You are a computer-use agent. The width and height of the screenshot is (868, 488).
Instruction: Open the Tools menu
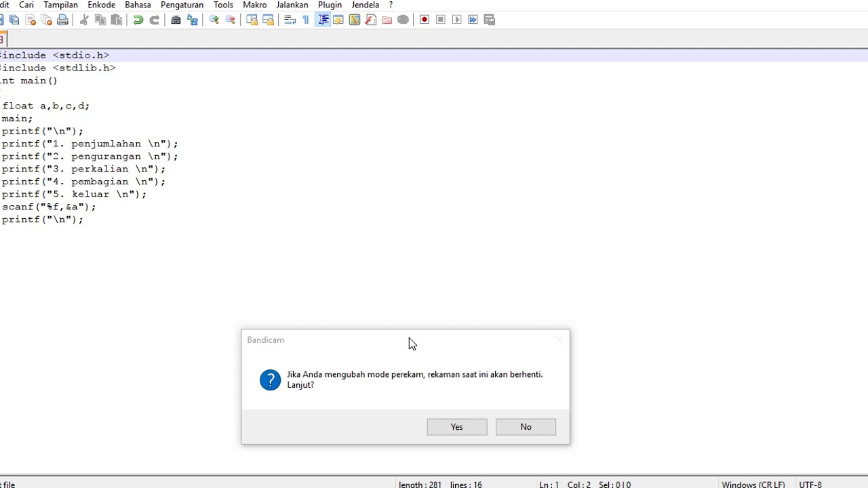pos(223,5)
